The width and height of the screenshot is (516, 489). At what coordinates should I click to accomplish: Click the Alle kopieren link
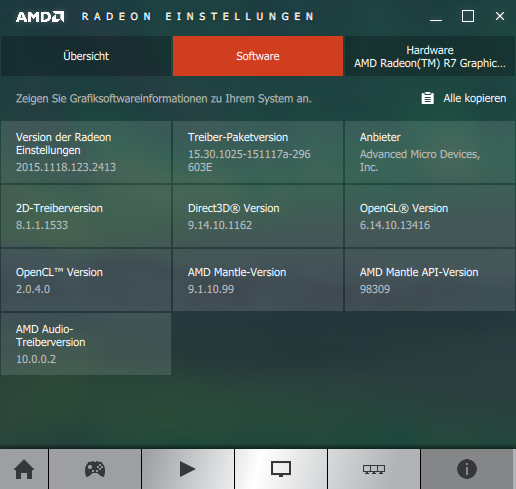tap(475, 98)
